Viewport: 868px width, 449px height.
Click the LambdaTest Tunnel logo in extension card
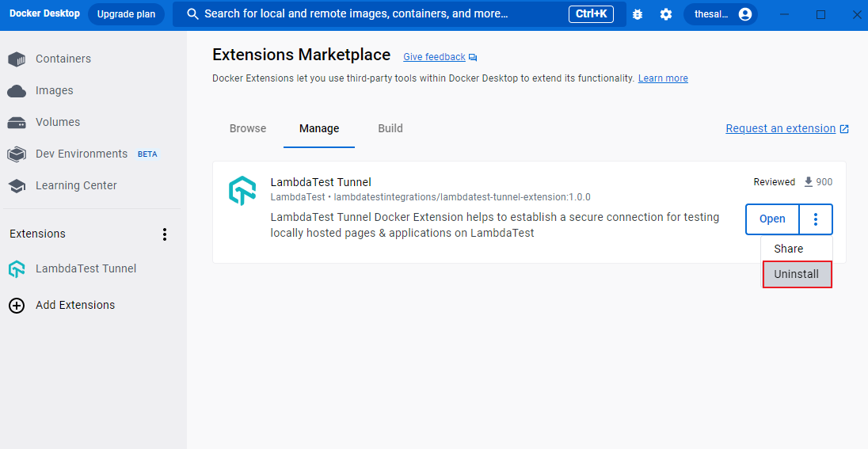pos(242,191)
